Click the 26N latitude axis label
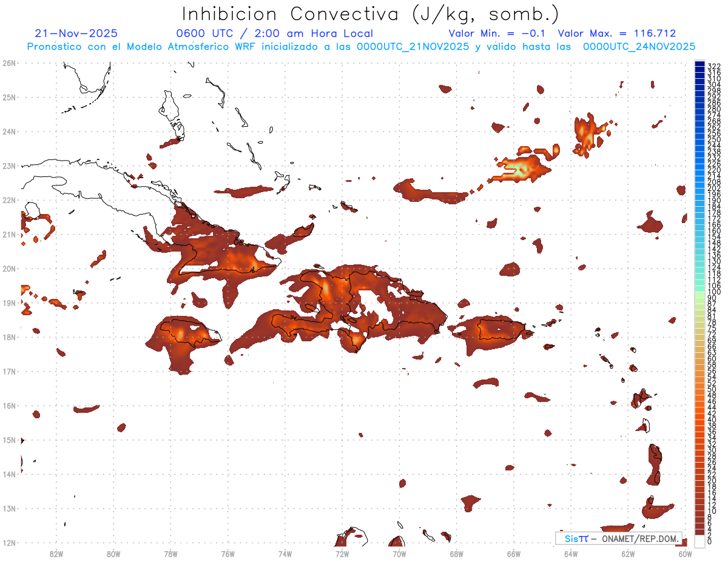 tap(9, 62)
